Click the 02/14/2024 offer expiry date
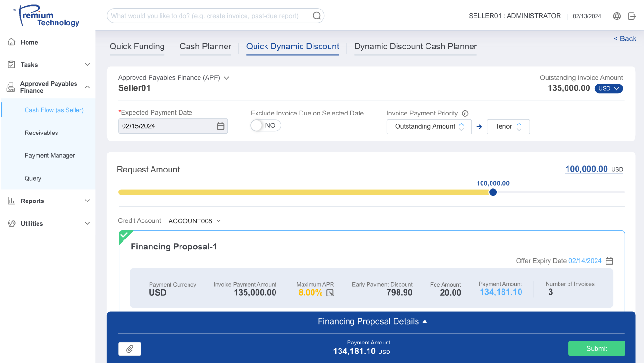Image resolution: width=644 pixels, height=363 pixels. pos(585,261)
